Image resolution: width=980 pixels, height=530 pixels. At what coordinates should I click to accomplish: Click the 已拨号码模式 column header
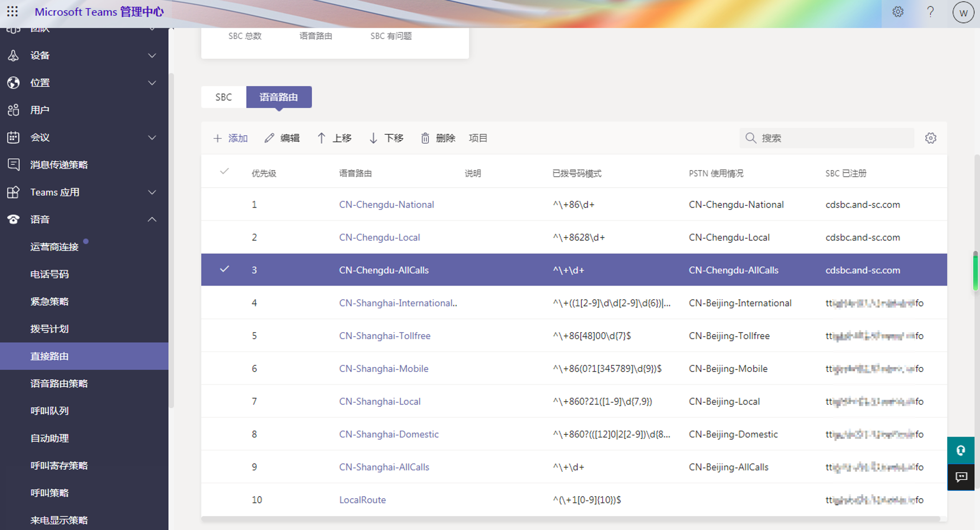coord(577,173)
